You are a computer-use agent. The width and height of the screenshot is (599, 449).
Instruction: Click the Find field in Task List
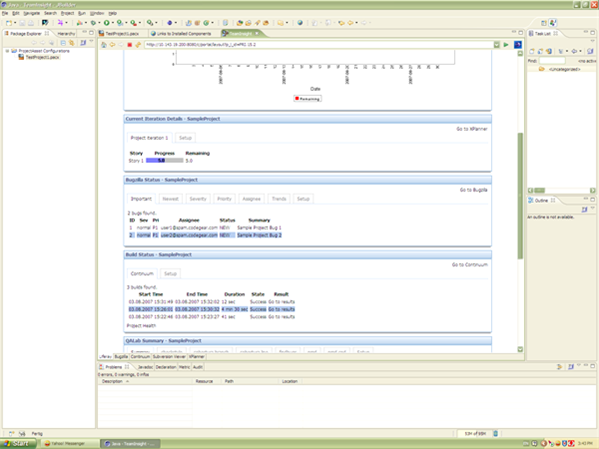pyautogui.click(x=552, y=61)
